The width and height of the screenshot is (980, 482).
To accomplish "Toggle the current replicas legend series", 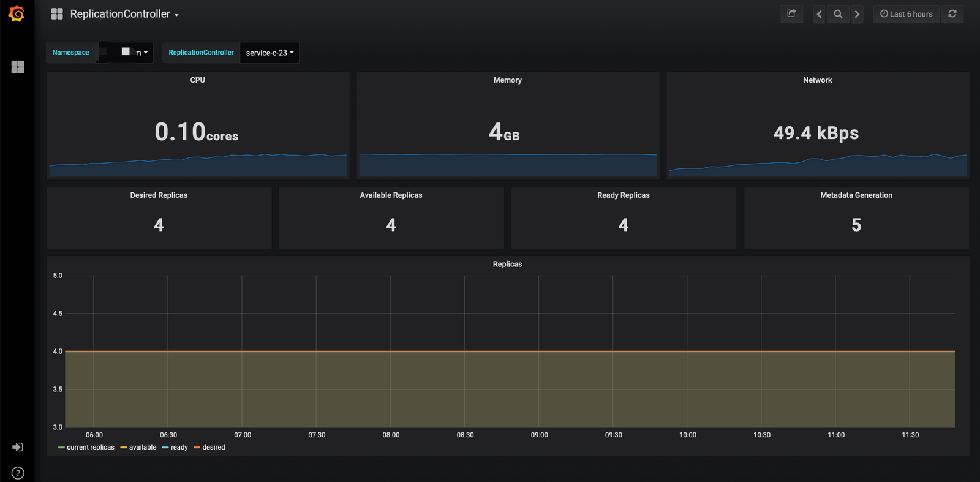I will click(90, 447).
